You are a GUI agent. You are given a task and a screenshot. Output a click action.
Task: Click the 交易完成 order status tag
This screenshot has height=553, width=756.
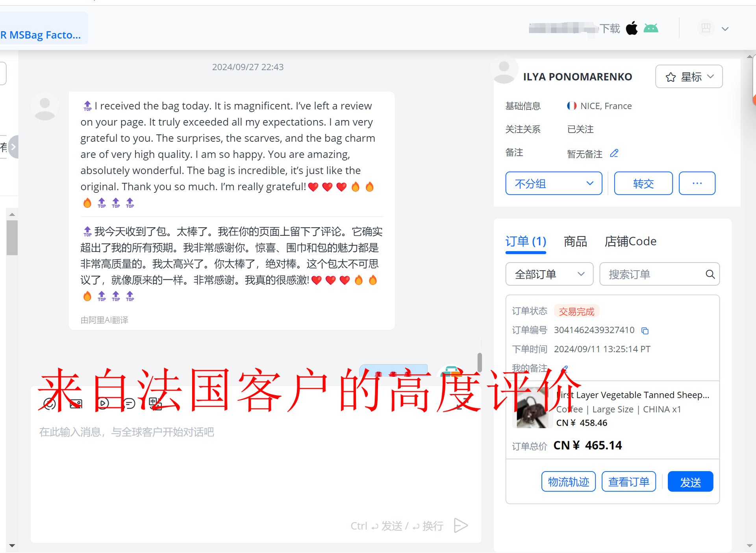(x=576, y=311)
